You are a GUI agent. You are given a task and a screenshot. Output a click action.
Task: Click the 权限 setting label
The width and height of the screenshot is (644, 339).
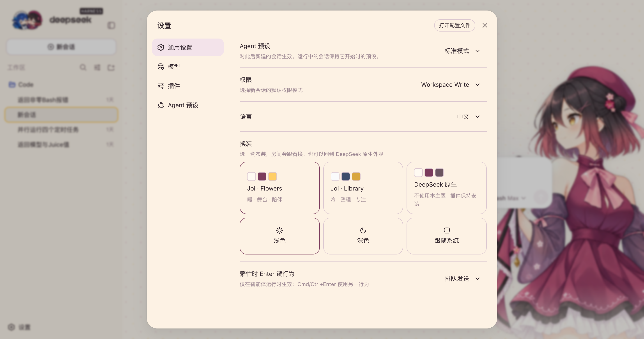click(246, 80)
